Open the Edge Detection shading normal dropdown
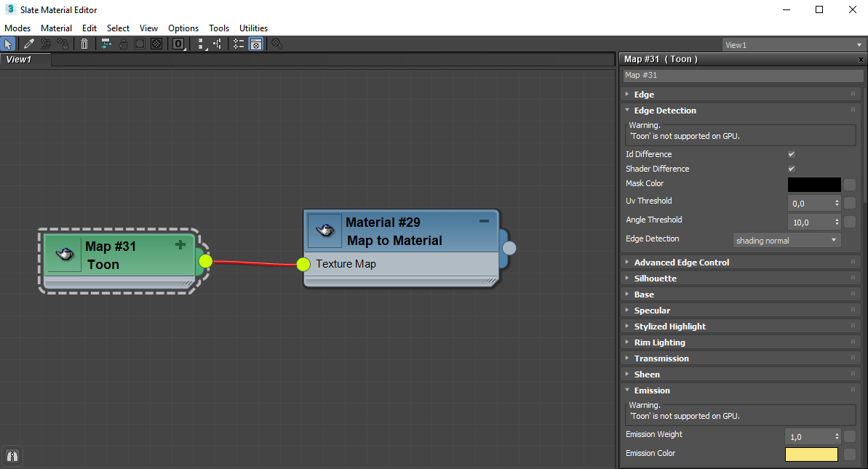The image size is (868, 469). pyautogui.click(x=787, y=241)
